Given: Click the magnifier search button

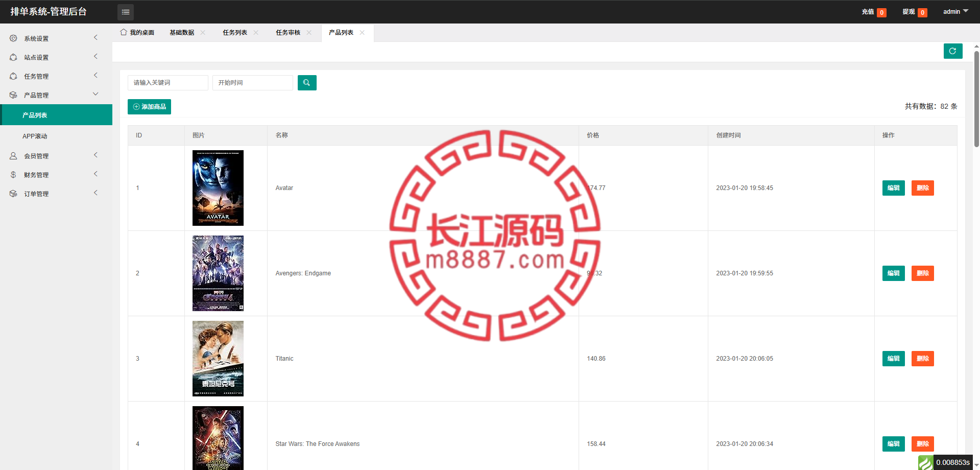Looking at the screenshot, I should (307, 83).
